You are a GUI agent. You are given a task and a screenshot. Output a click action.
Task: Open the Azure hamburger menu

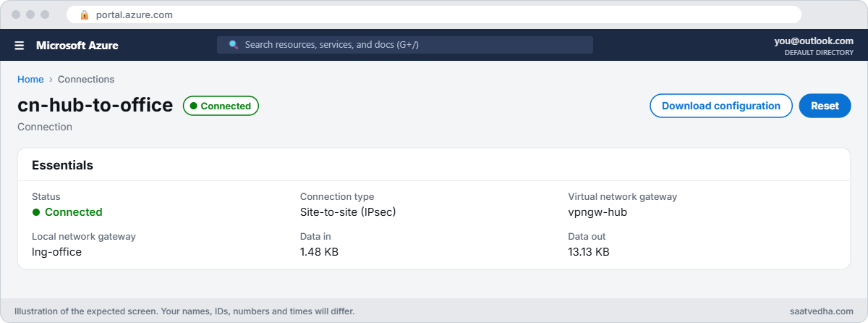click(20, 46)
